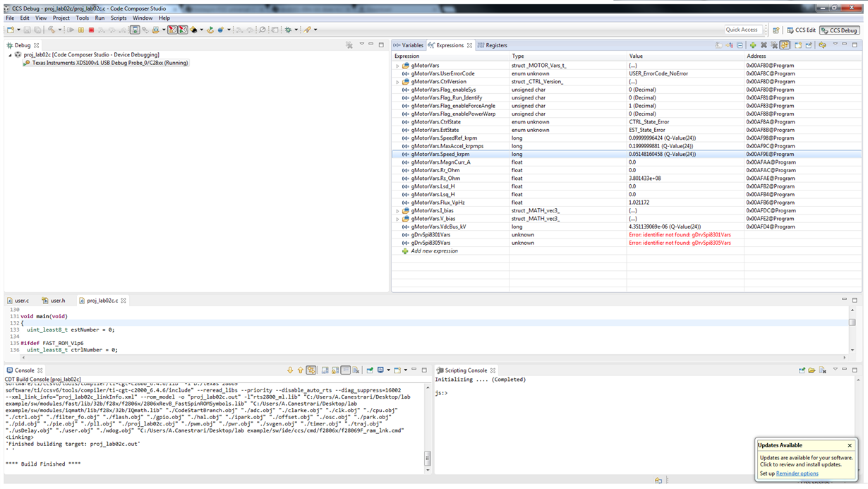Viewport: 868px width, 489px height.
Task: Click the Remove All Terminated Launches icon in Debug view
Action: 349,45
